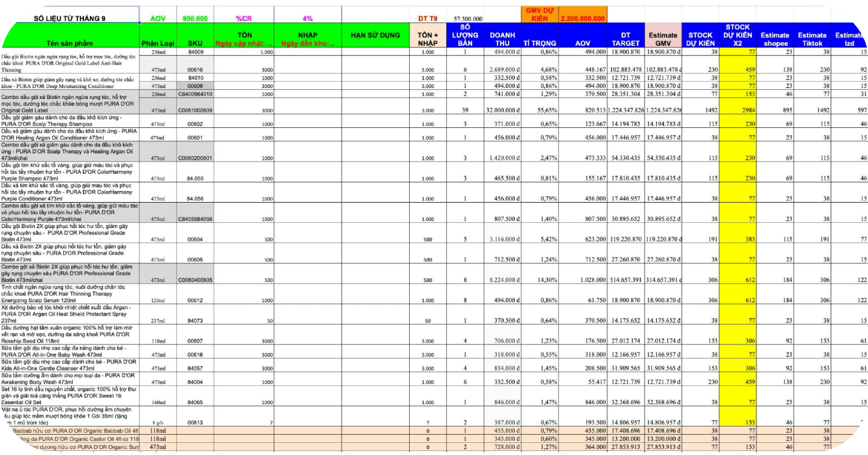This screenshot has height=455, width=868.
Task: Click product 'PURA D'OR Rosehip Seed Oil 118ml' cell
Action: tap(70, 335)
